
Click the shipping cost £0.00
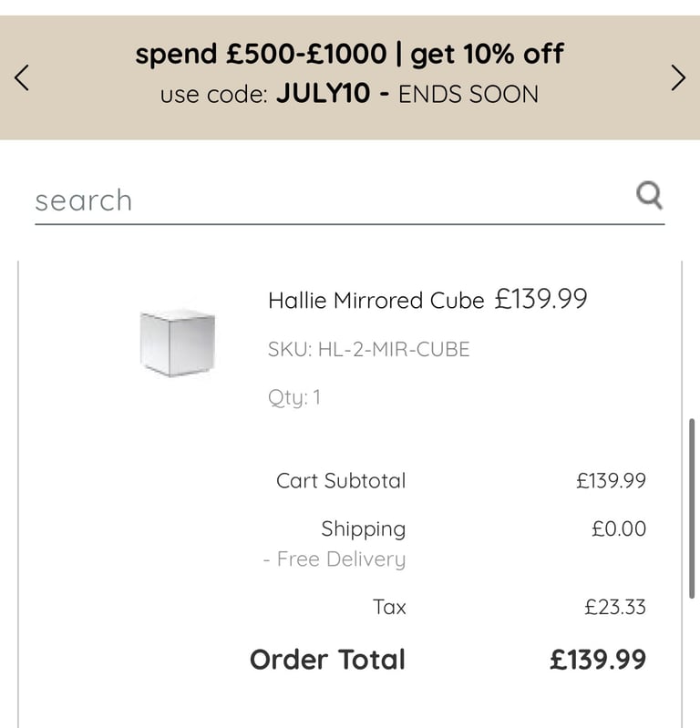(619, 528)
